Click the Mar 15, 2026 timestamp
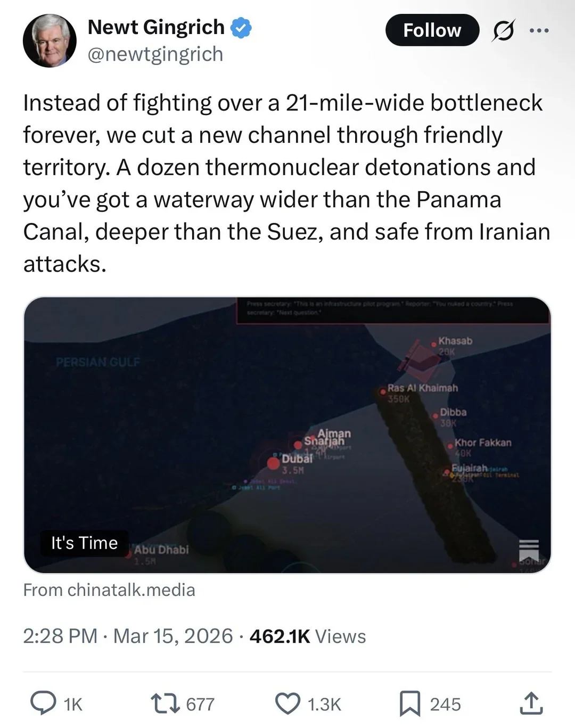Image resolution: width=575 pixels, height=728 pixels. [x=173, y=636]
